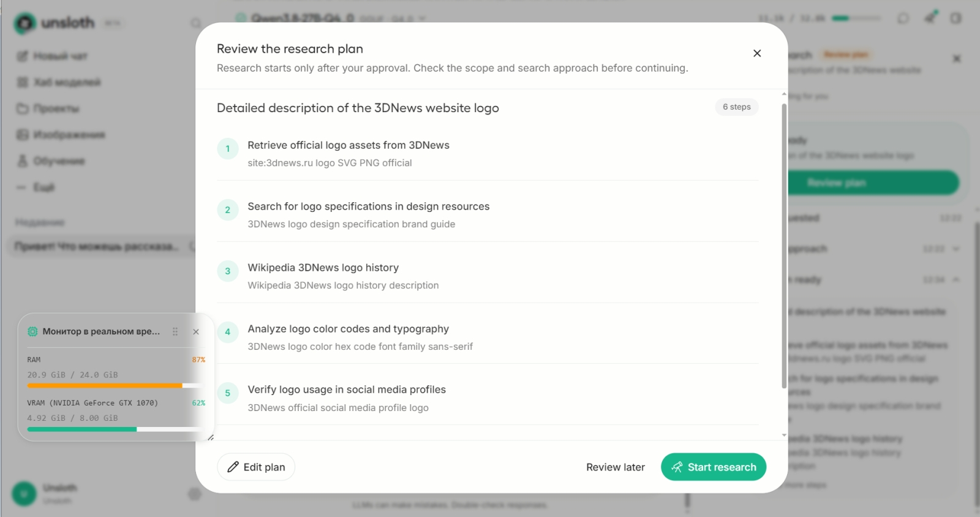Viewport: 980px width, 517px height.
Task: Click the VRAM GTX 1070 usage bar
Action: pyautogui.click(x=114, y=429)
